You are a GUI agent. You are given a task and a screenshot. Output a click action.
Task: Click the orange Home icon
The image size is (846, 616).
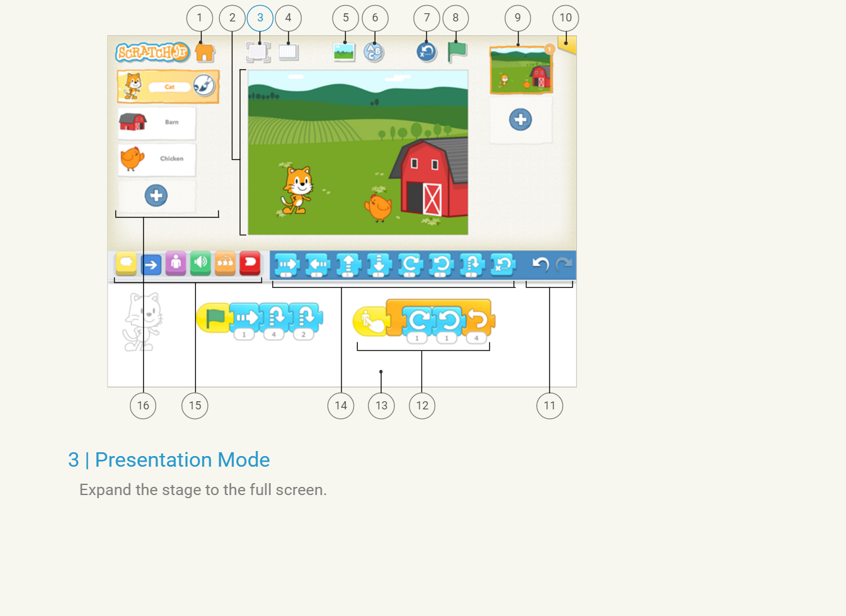205,52
